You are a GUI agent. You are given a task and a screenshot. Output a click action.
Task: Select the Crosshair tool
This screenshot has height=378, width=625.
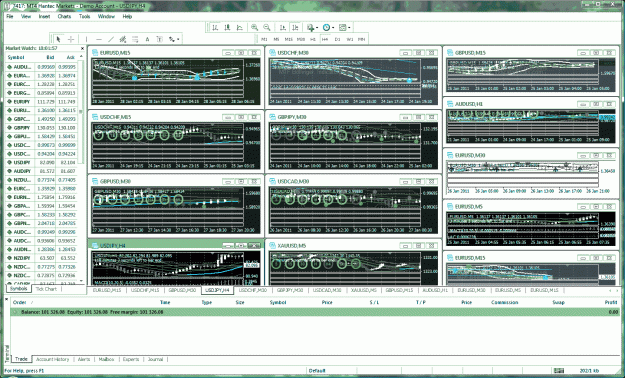[71, 39]
